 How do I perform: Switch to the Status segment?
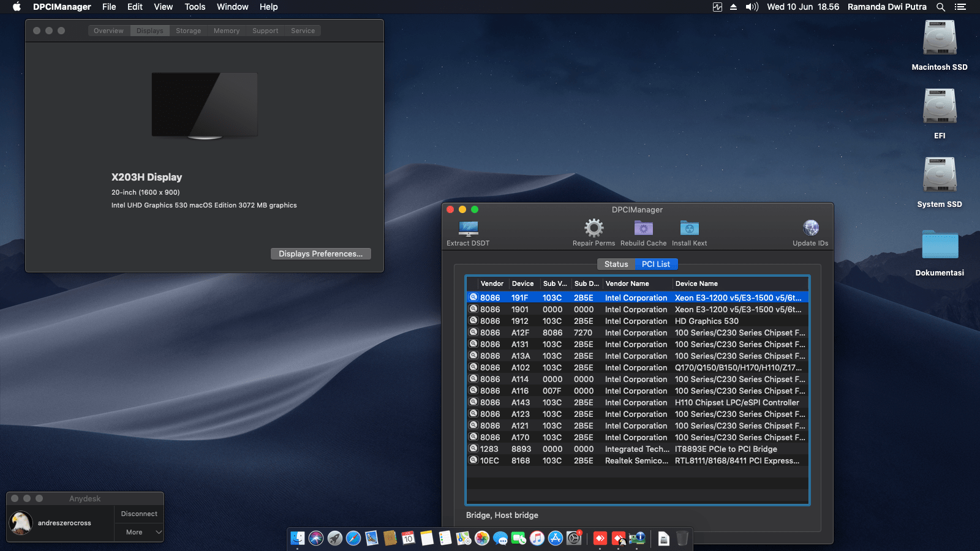click(616, 264)
